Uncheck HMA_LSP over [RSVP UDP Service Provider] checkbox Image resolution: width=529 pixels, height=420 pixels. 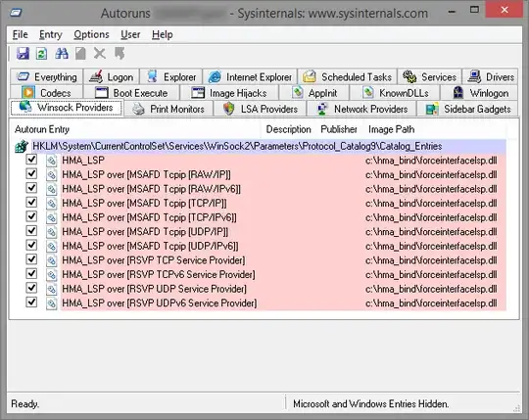pos(31,288)
